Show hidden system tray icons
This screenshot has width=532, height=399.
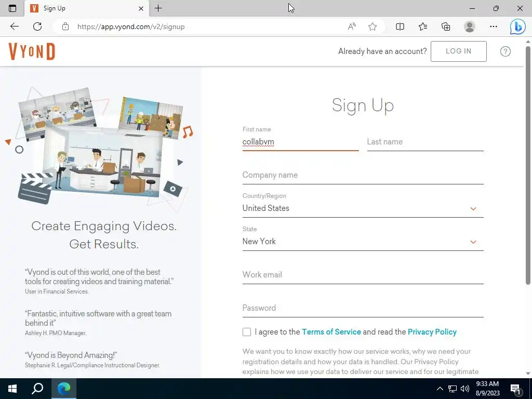440,389
